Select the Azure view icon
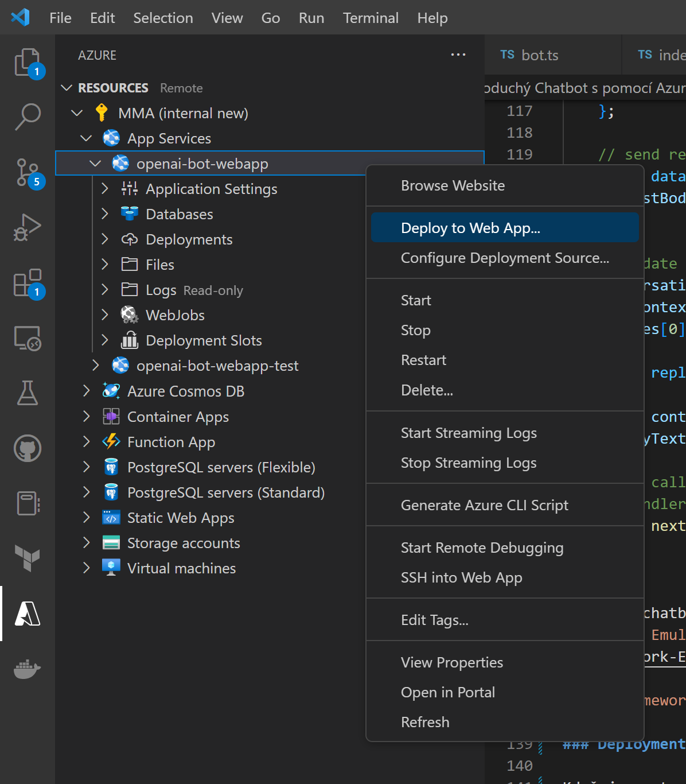 click(27, 614)
